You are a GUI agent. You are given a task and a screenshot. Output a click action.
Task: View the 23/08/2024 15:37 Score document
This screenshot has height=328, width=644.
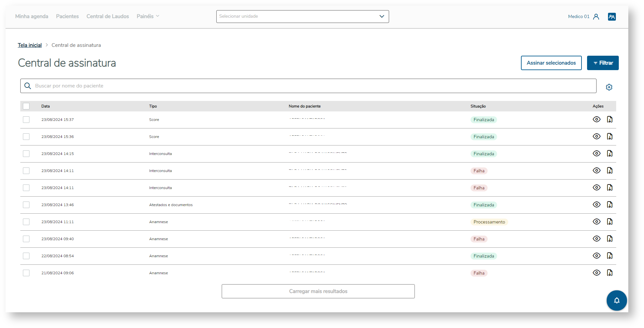596,120
